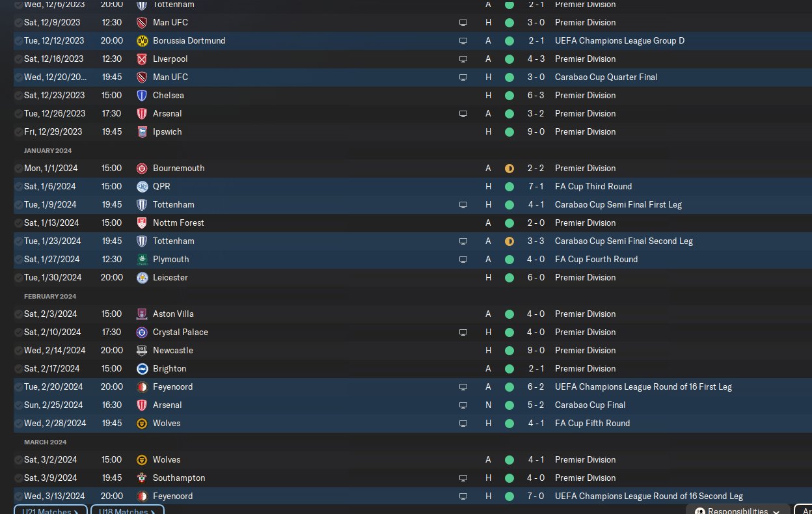This screenshot has width=812, height=514.
Task: Click the Ipswich club crest
Action: pos(142,131)
